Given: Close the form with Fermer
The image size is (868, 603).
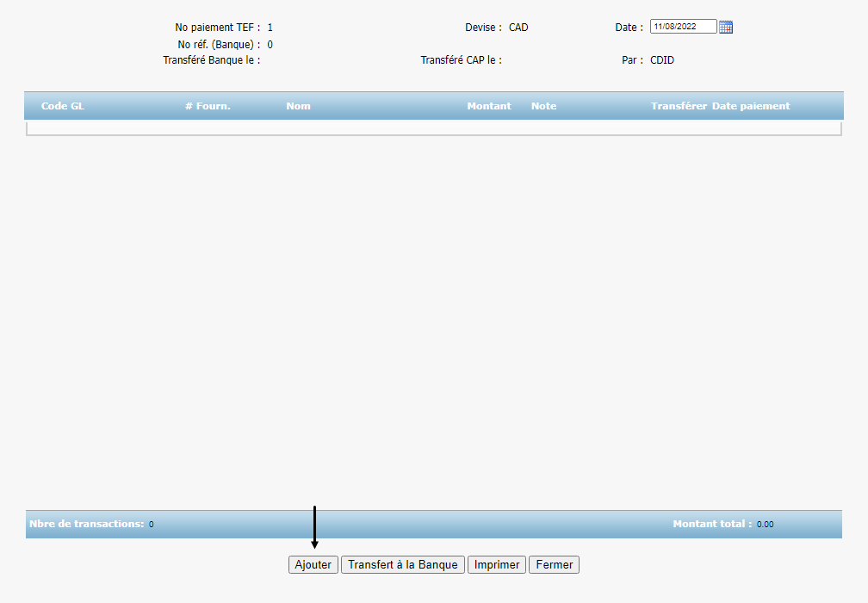Looking at the screenshot, I should pyautogui.click(x=554, y=565).
